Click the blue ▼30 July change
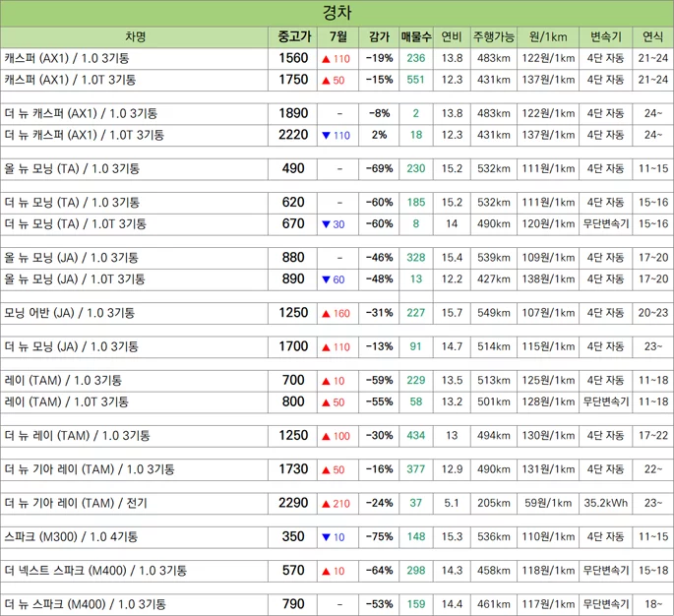The height and width of the screenshot is (616, 674). click(x=334, y=224)
